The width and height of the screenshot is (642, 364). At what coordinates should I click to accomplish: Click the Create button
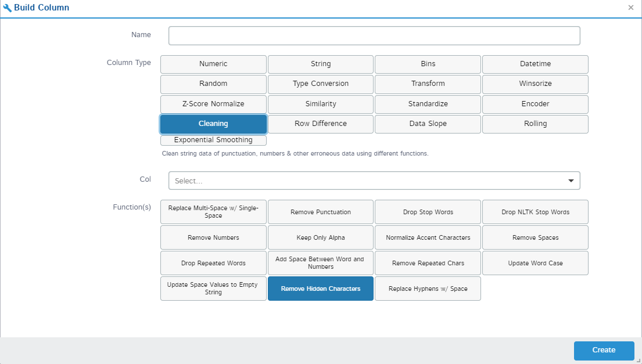click(604, 351)
